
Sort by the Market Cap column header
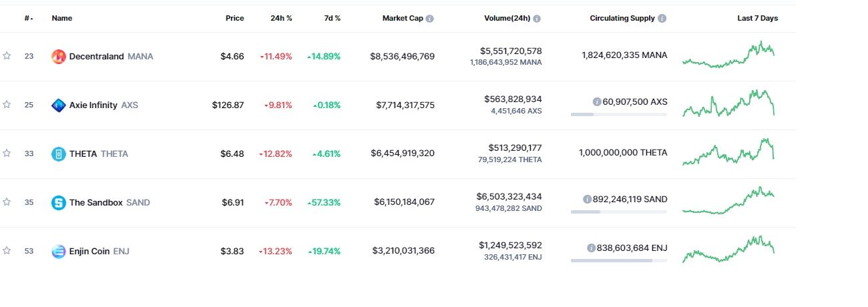(x=403, y=19)
